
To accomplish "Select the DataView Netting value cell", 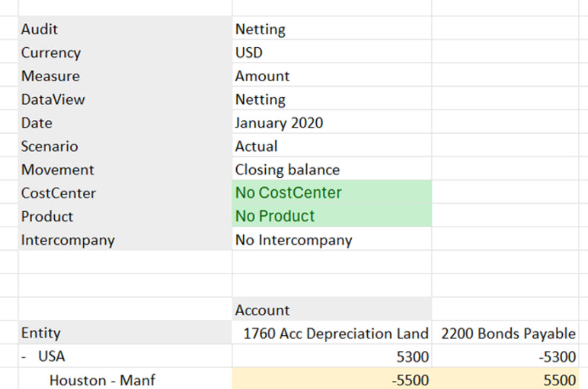I will 332,99.
